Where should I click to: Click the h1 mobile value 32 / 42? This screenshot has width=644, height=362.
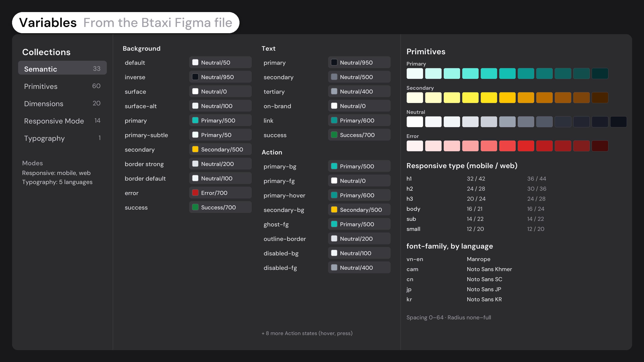point(476,179)
